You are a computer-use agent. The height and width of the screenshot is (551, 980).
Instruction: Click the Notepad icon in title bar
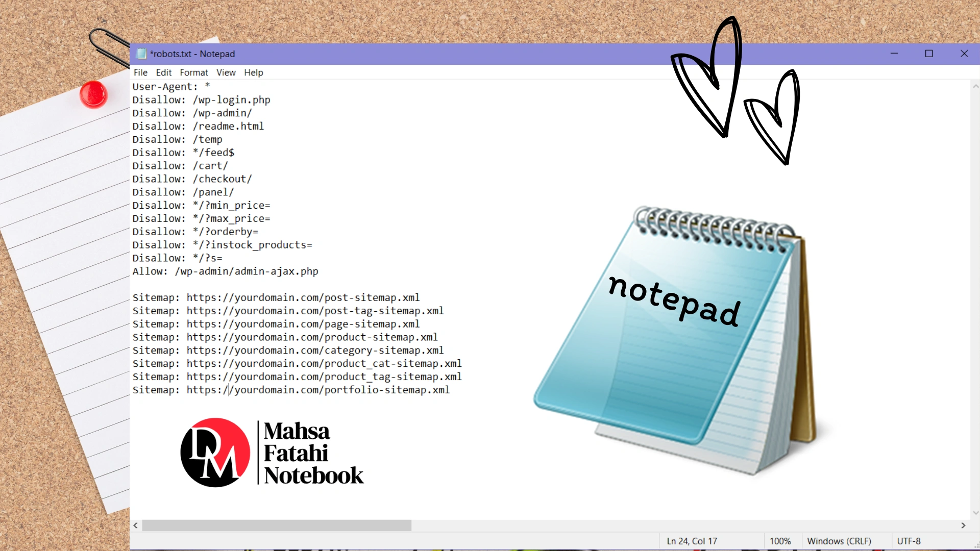click(141, 54)
